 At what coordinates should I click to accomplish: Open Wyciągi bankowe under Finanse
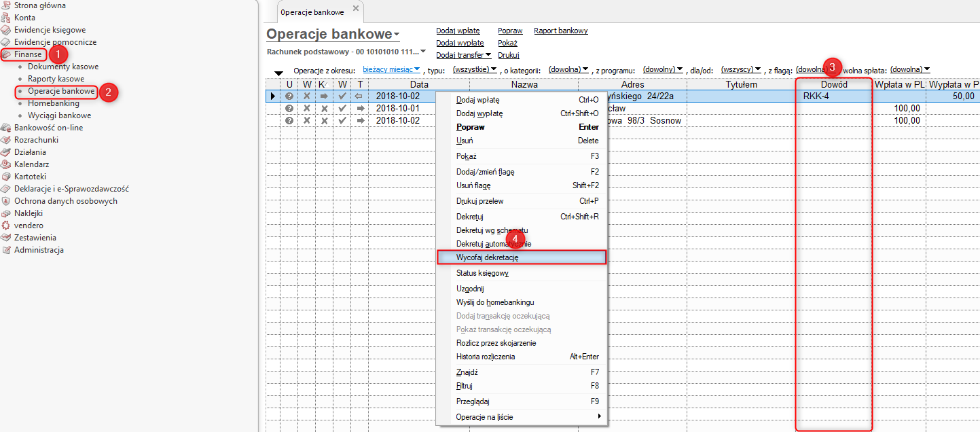pyautogui.click(x=60, y=115)
